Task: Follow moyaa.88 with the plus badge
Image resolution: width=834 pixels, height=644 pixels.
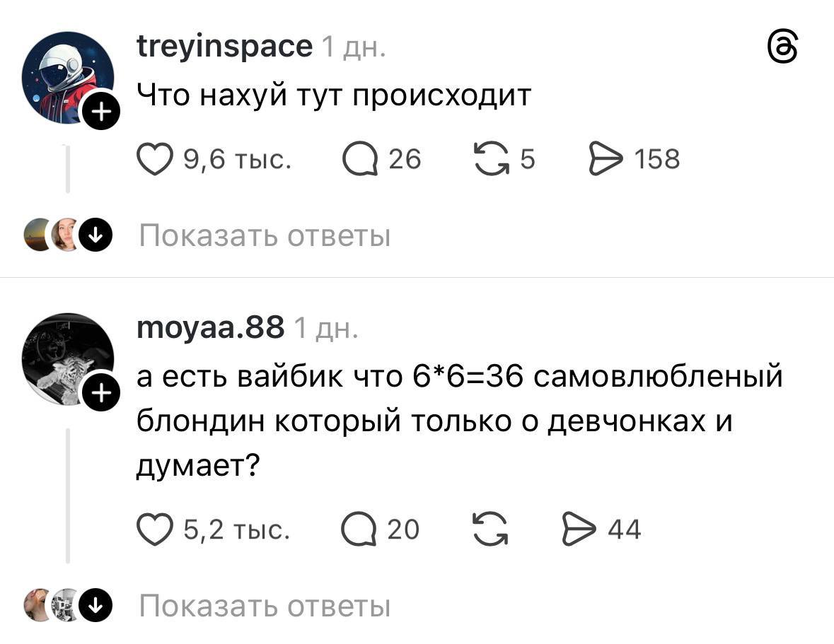Action: tap(102, 389)
